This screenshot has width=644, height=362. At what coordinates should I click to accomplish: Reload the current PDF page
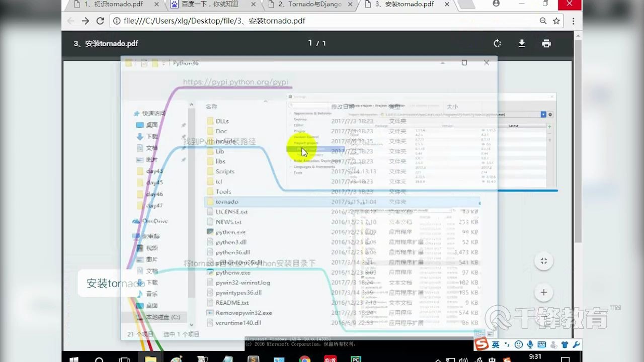pyautogui.click(x=100, y=21)
